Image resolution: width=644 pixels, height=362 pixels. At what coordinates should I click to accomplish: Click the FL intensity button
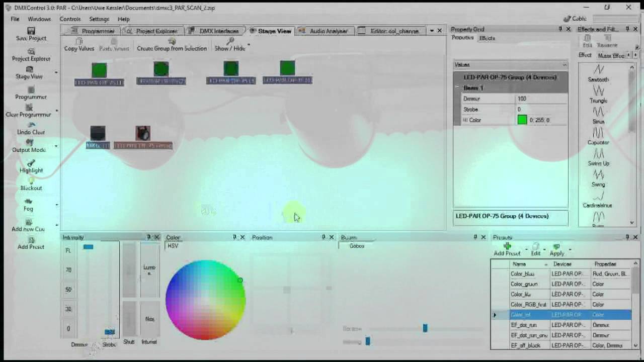point(68,250)
